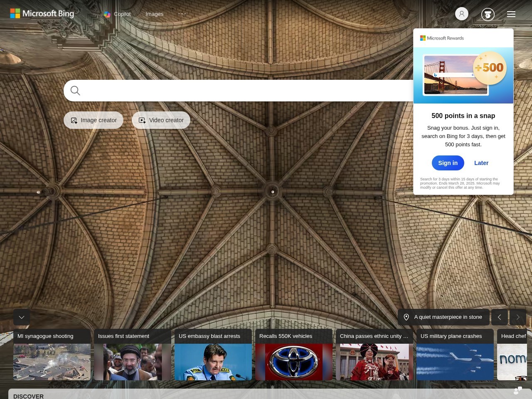Launch the Image creator button
The height and width of the screenshot is (399, 532).
(94, 120)
